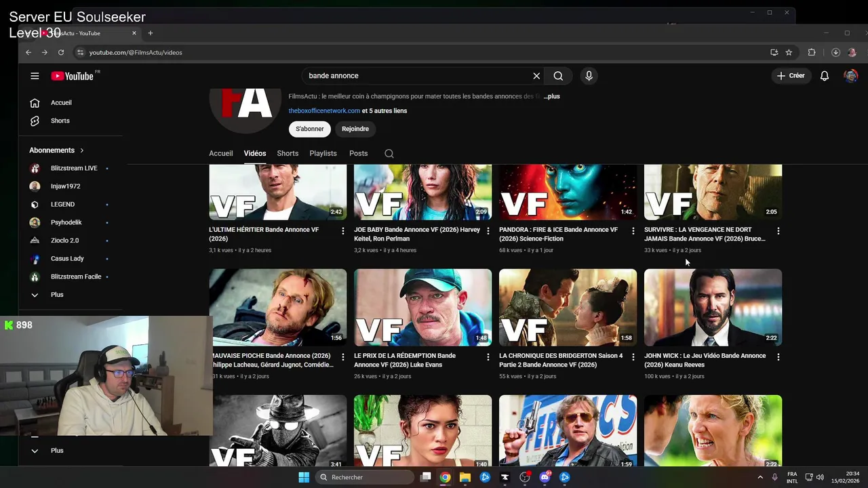Open Discord from the taskbar
Screen dimensions: 868x488
(x=545, y=477)
